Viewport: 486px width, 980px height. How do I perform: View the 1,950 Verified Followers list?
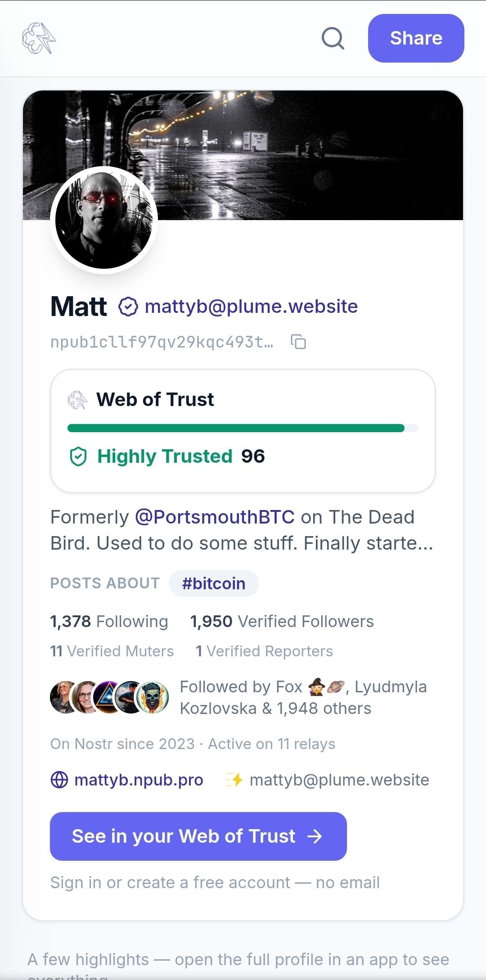click(x=282, y=622)
